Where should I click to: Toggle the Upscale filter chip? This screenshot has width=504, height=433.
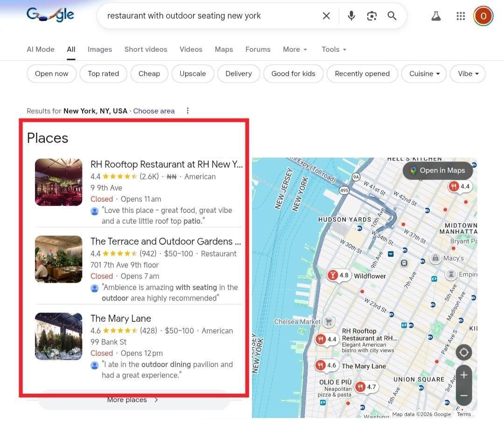click(193, 74)
